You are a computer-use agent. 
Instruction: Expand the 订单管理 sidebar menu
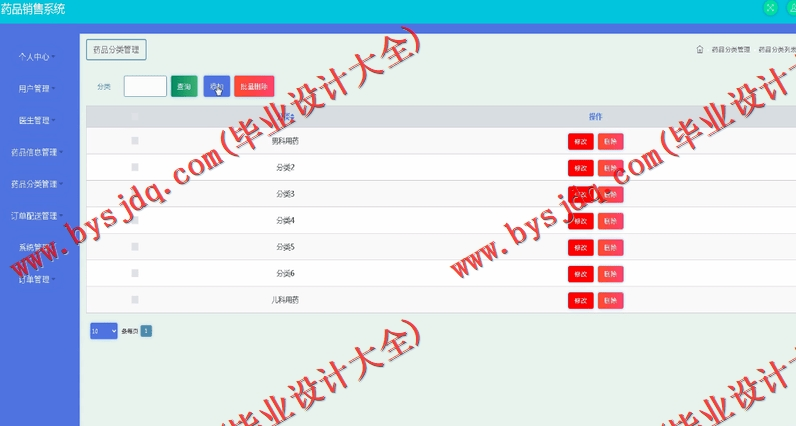coord(37,279)
